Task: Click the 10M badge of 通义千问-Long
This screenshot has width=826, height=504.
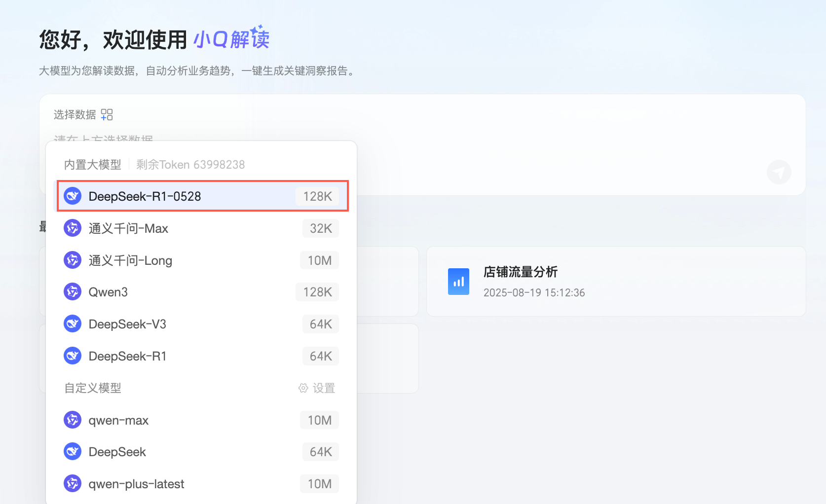Action: click(319, 260)
